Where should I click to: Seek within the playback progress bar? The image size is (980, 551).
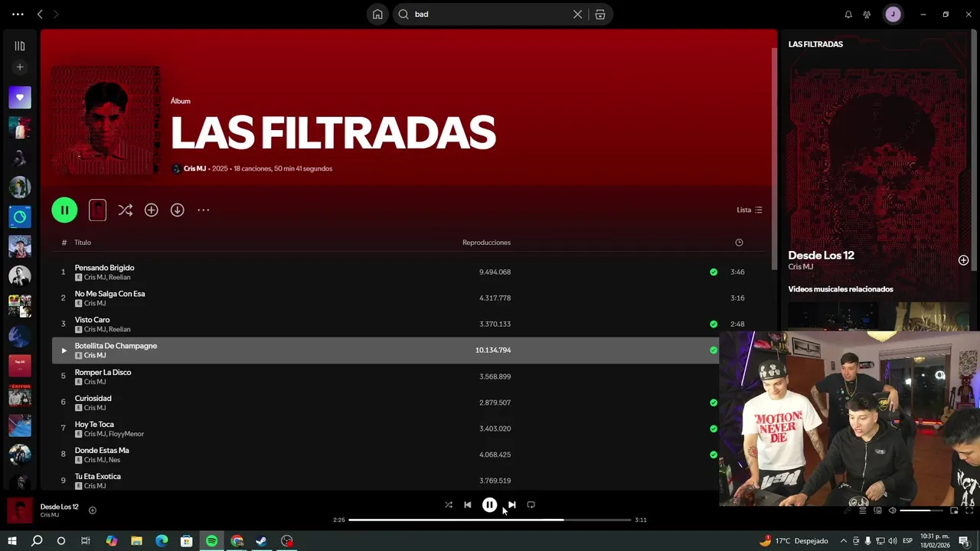490,520
